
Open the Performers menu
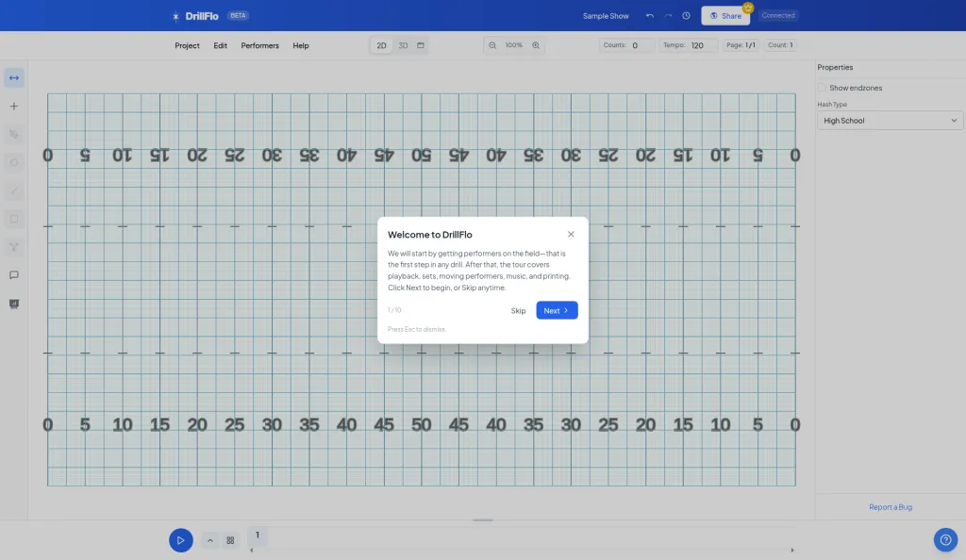click(260, 45)
